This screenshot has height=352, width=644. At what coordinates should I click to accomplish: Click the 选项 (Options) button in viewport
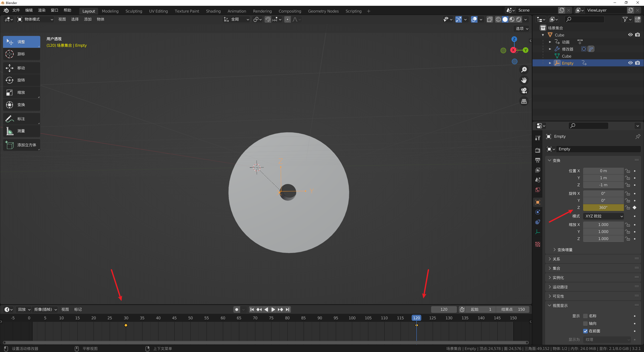522,29
